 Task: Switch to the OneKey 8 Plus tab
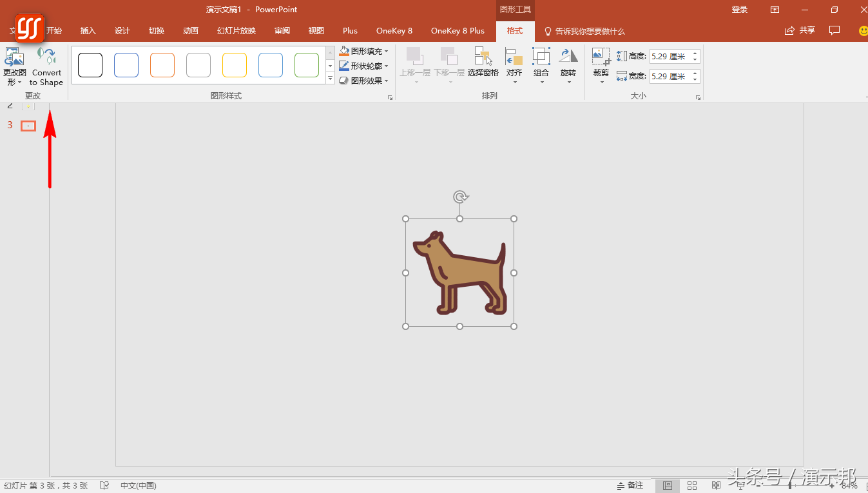(x=458, y=31)
